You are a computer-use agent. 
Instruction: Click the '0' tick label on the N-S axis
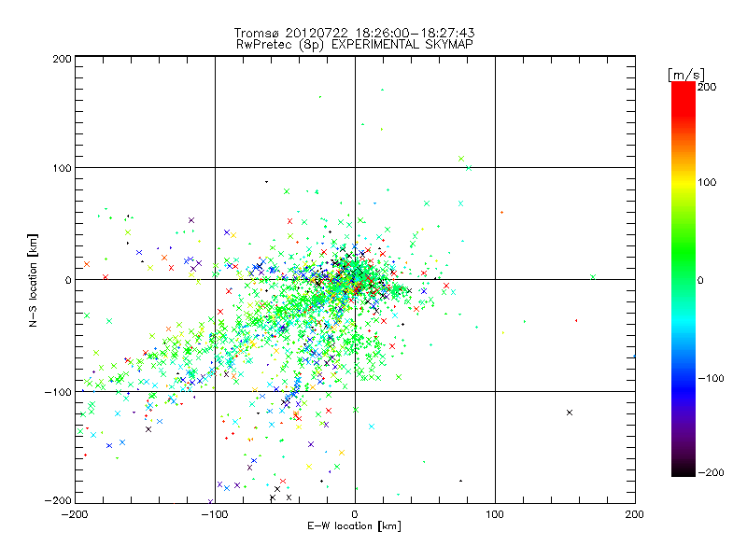pos(68,280)
